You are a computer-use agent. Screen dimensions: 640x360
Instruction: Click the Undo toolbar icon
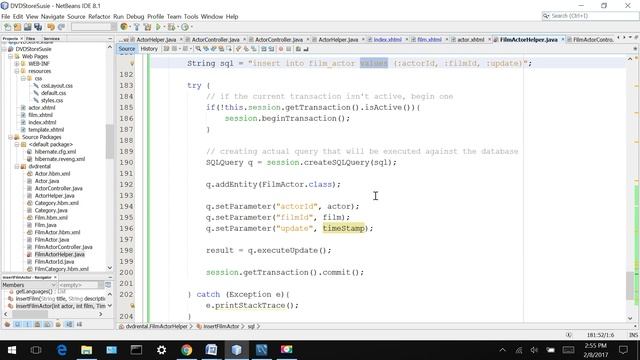tap(51, 27)
